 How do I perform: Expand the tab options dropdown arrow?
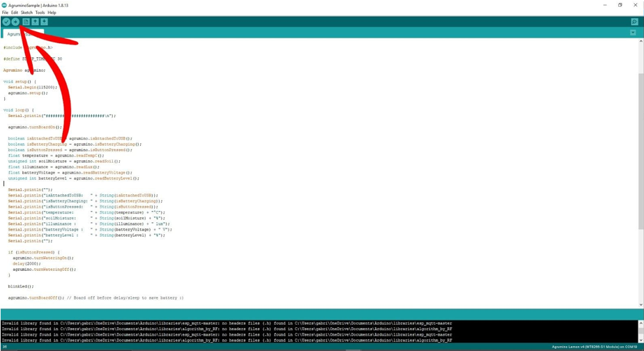[633, 33]
